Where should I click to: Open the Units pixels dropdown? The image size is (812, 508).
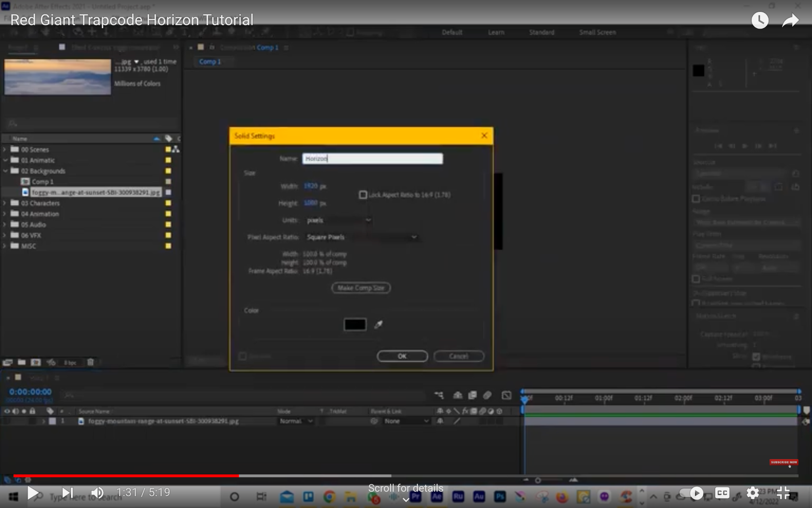click(x=339, y=220)
